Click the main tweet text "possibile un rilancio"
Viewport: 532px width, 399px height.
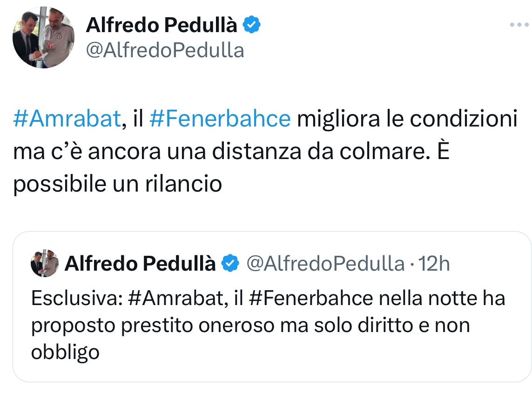pos(117,184)
